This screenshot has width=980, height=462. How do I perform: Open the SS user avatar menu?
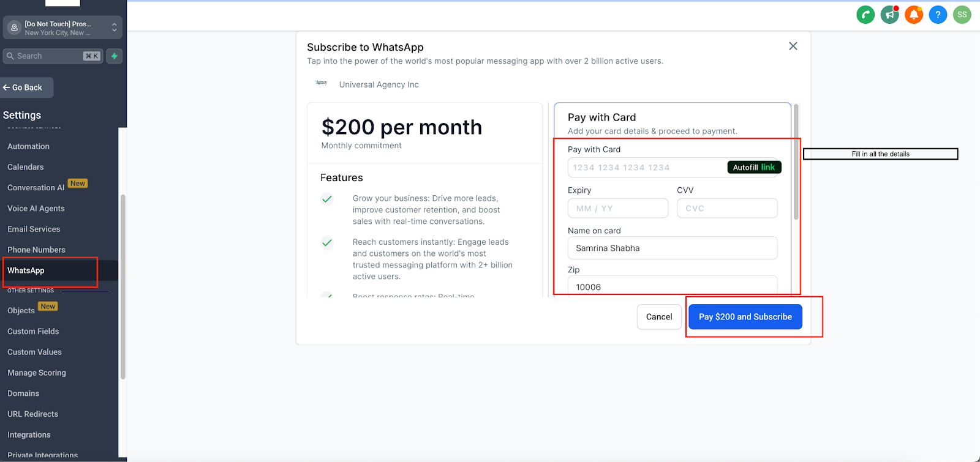click(962, 15)
